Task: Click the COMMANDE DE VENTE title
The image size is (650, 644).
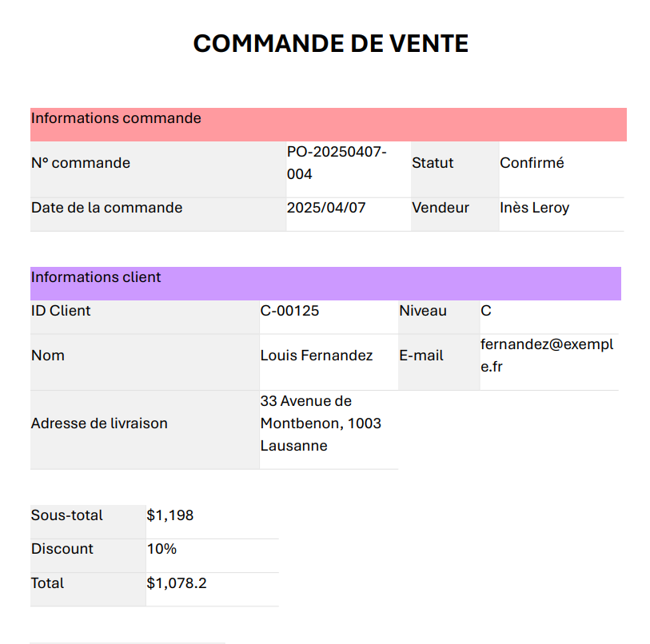Action: [x=330, y=44]
